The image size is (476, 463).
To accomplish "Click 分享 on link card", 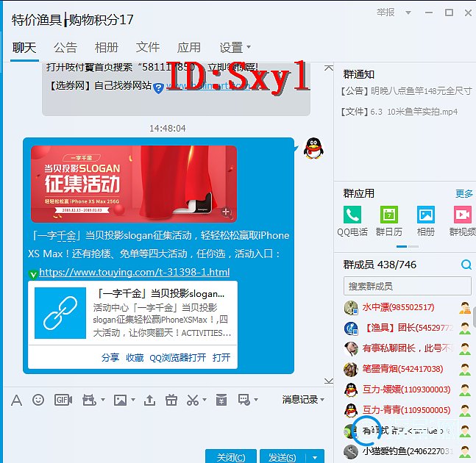I will click(110, 357).
